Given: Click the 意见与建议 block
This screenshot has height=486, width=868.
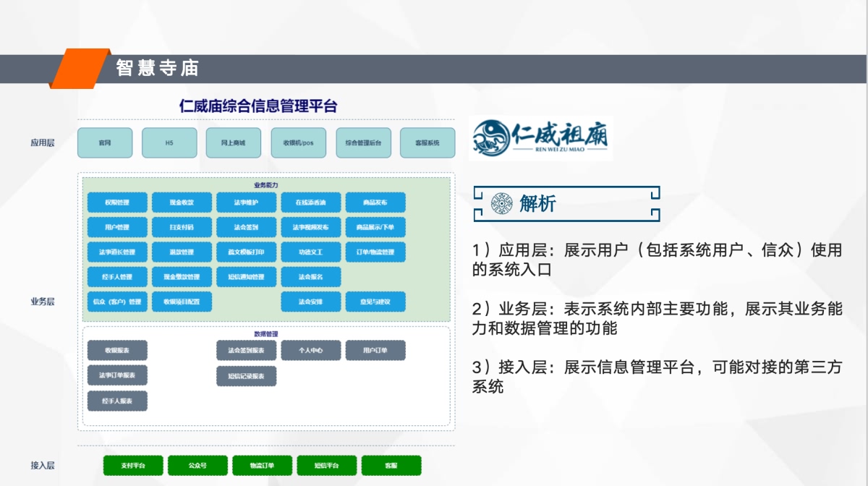Looking at the screenshot, I should [375, 302].
